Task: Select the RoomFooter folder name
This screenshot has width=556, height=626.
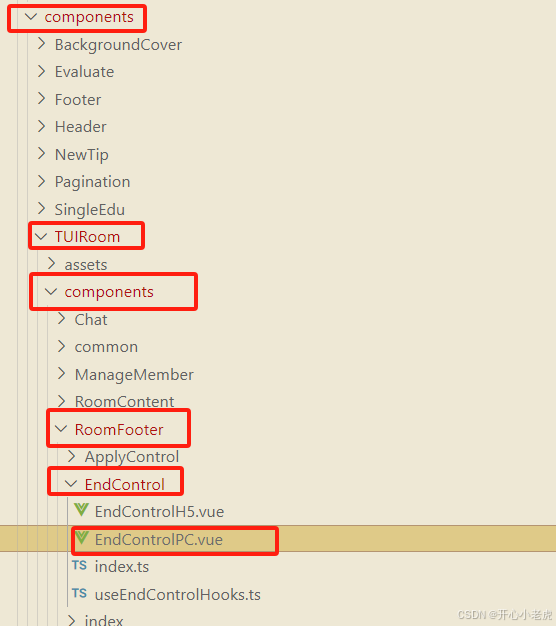Action: [119, 430]
